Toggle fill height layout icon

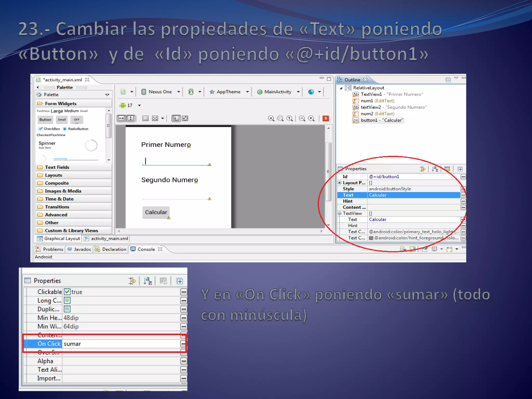[131, 118]
